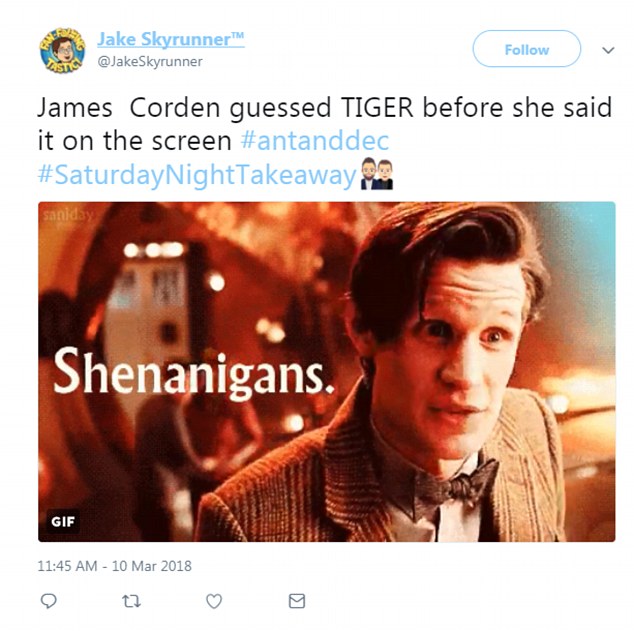Click the two-men emoji after the hashtag
Screen dimensions: 634x631
pos(377,174)
